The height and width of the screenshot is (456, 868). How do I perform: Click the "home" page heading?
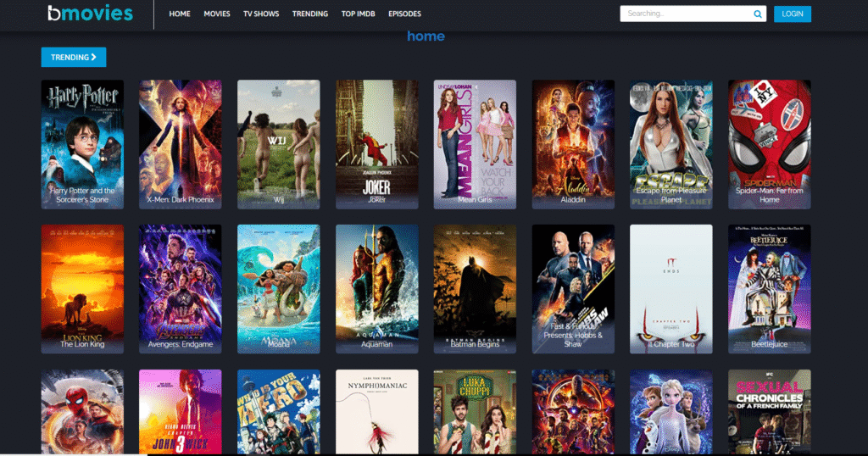426,36
